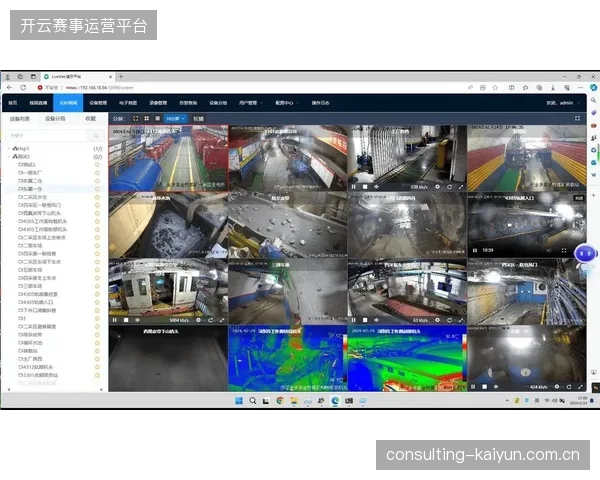This screenshot has width=600, height=480.
Task: Switch to the 设备分组 sidebar tab
Action: (55, 119)
